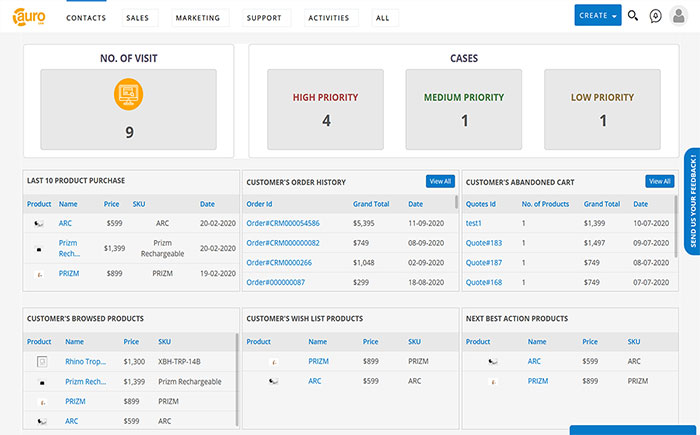Click the Quotes Id column header
The image size is (700, 435).
pos(481,204)
